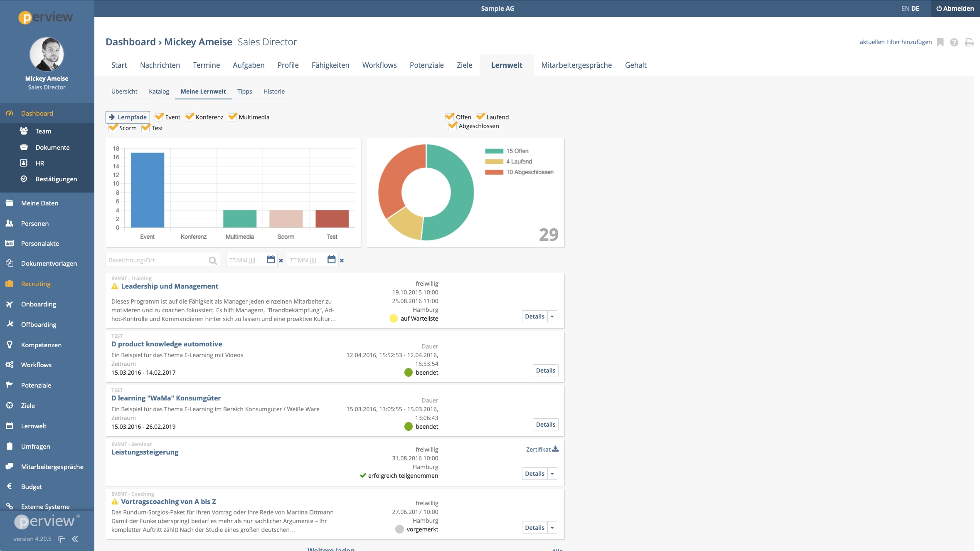Open first date field calendar icon

pyautogui.click(x=271, y=260)
